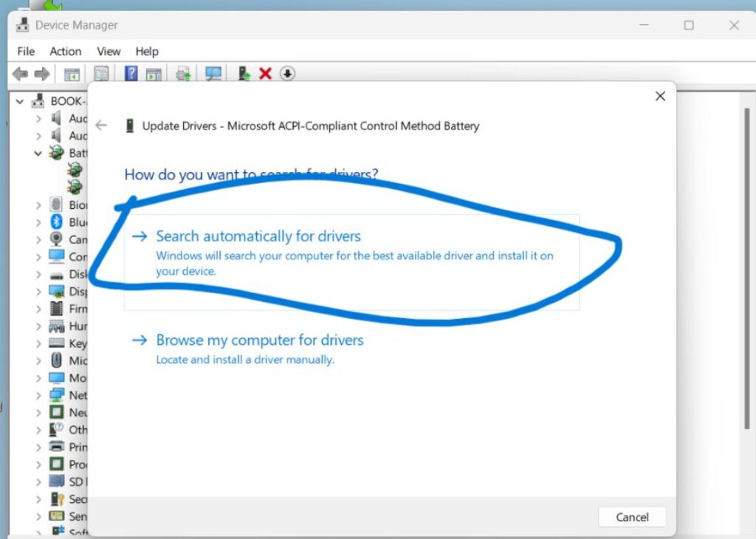Expand the Cameras tree node
This screenshot has height=539, width=756.
point(38,240)
